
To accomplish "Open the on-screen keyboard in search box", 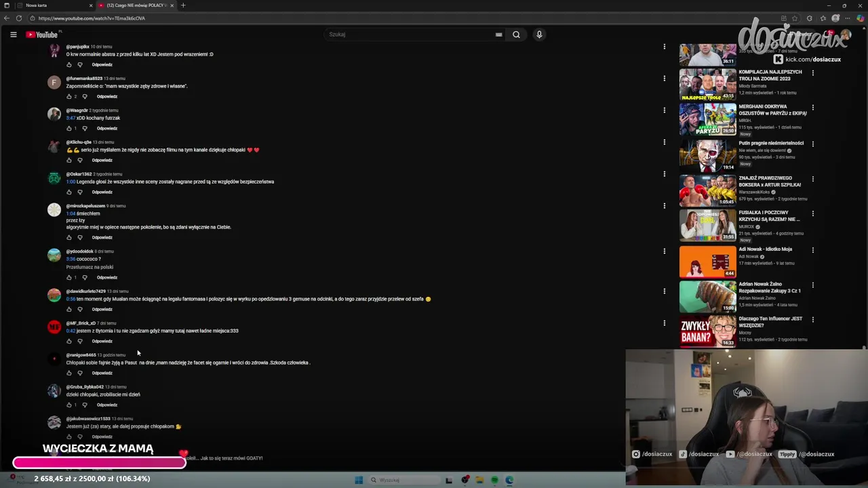I will 498,35.
